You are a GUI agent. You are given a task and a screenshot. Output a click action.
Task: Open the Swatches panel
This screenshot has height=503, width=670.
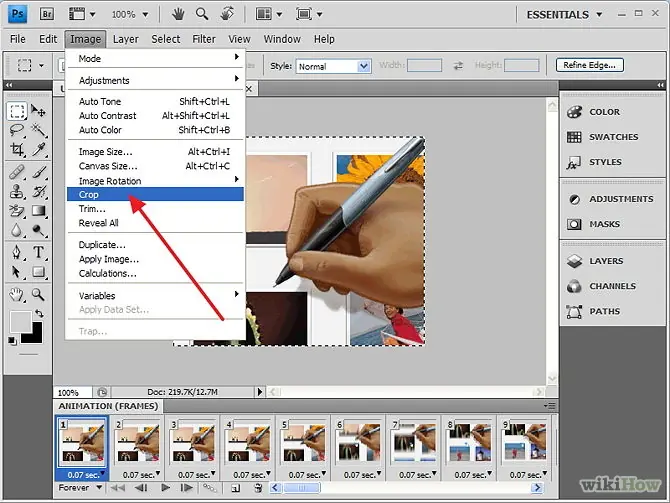(x=613, y=137)
